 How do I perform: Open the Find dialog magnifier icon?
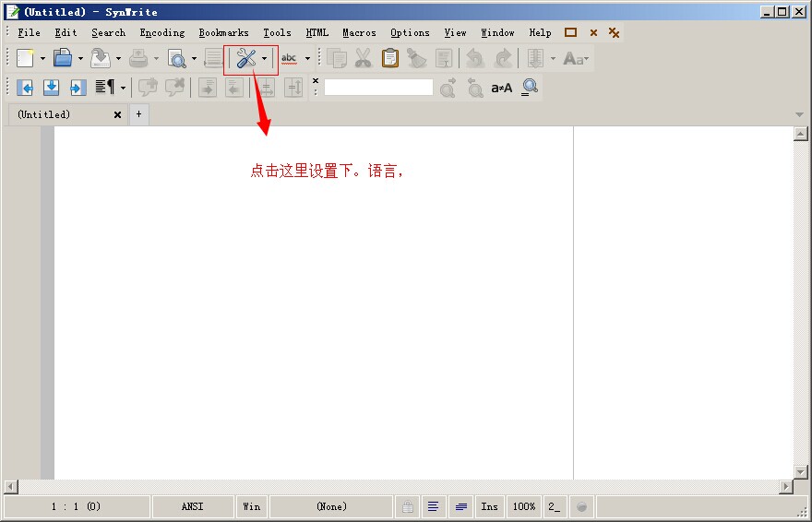pyautogui.click(x=530, y=88)
